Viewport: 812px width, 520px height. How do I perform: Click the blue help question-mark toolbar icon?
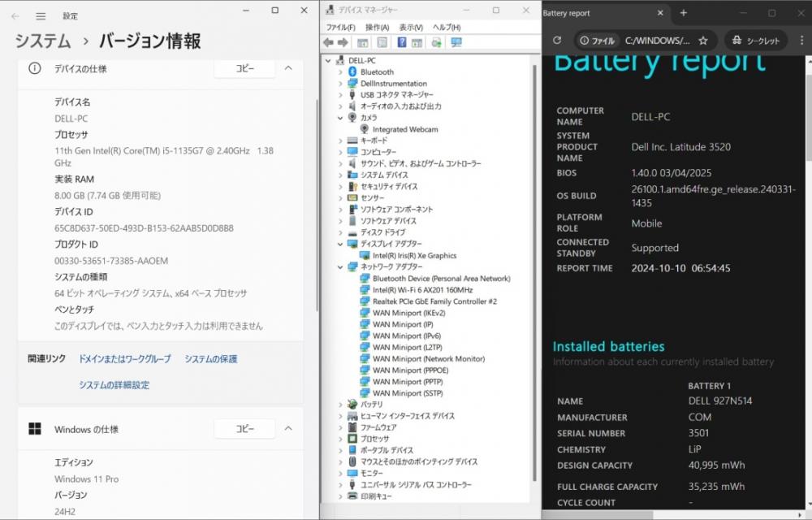tap(401, 42)
